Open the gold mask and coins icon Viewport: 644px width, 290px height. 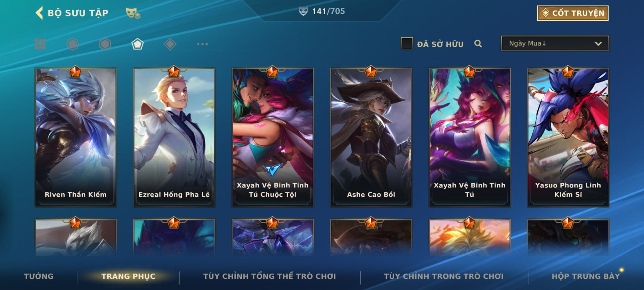coord(133,13)
